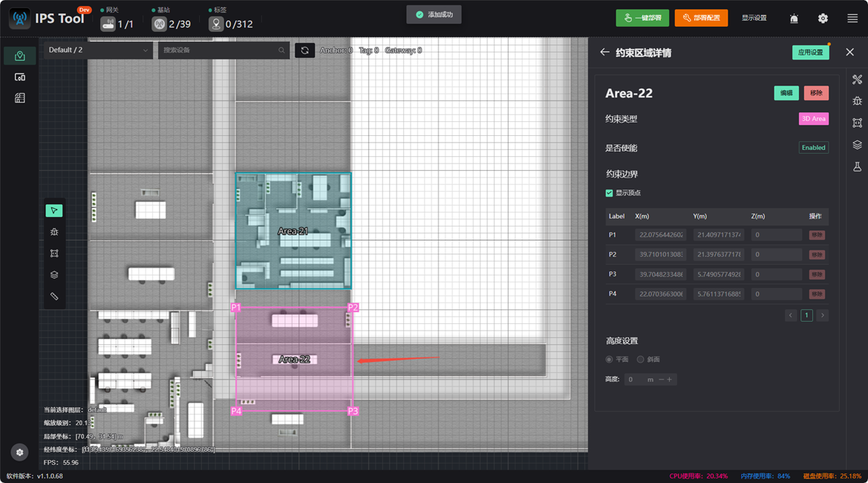This screenshot has width=868, height=483.
Task: Increase height with the plus stepper
Action: point(669,380)
